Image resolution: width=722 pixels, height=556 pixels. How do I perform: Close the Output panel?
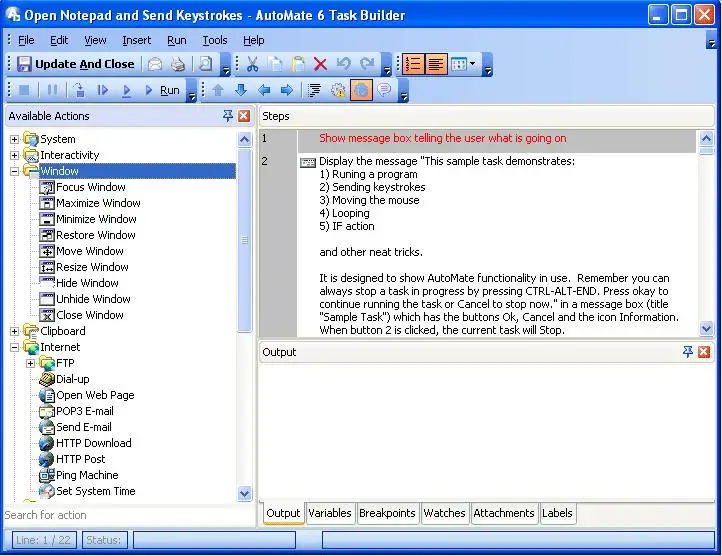[704, 352]
